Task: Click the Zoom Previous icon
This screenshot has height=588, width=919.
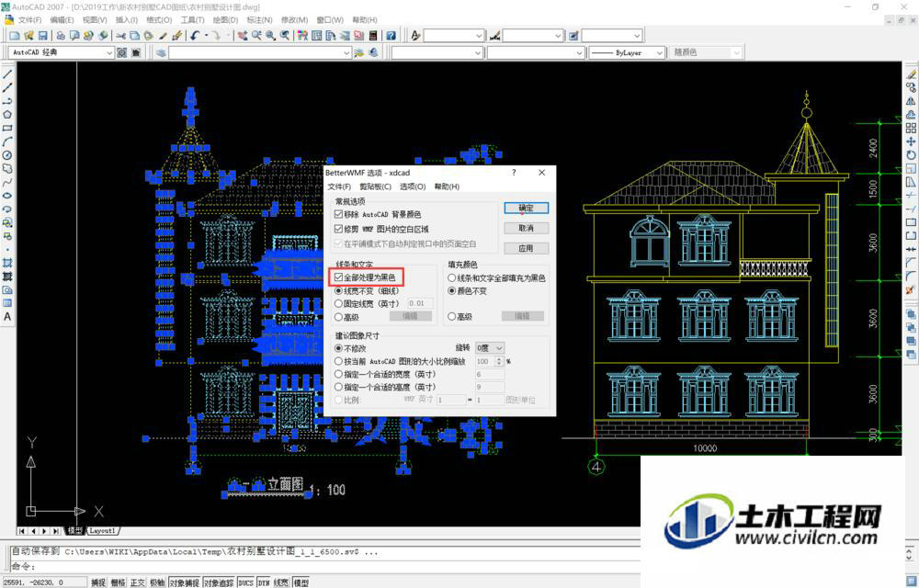Action: pos(285,36)
